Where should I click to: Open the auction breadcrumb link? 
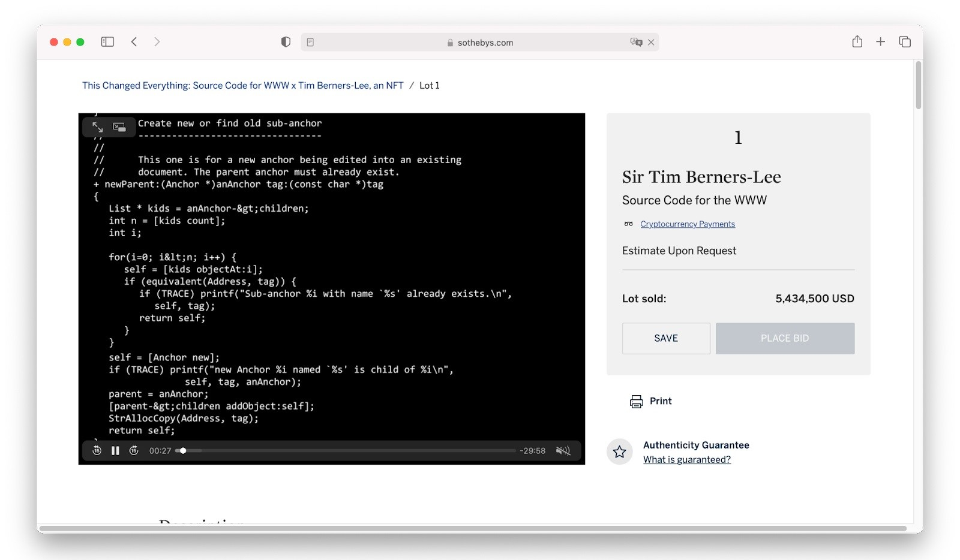[242, 86]
